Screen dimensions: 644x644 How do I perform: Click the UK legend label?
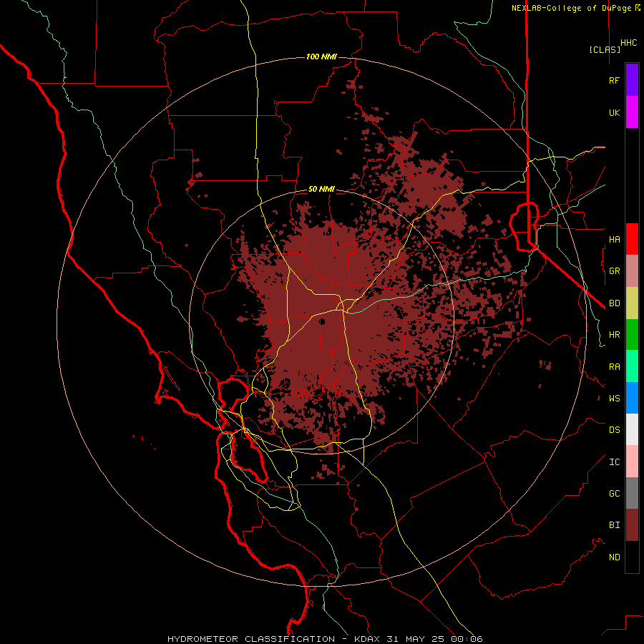point(614,112)
